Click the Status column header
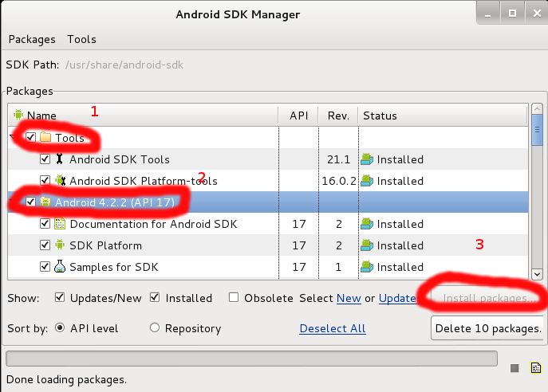Image resolution: width=548 pixels, height=392 pixels. pyautogui.click(x=444, y=116)
